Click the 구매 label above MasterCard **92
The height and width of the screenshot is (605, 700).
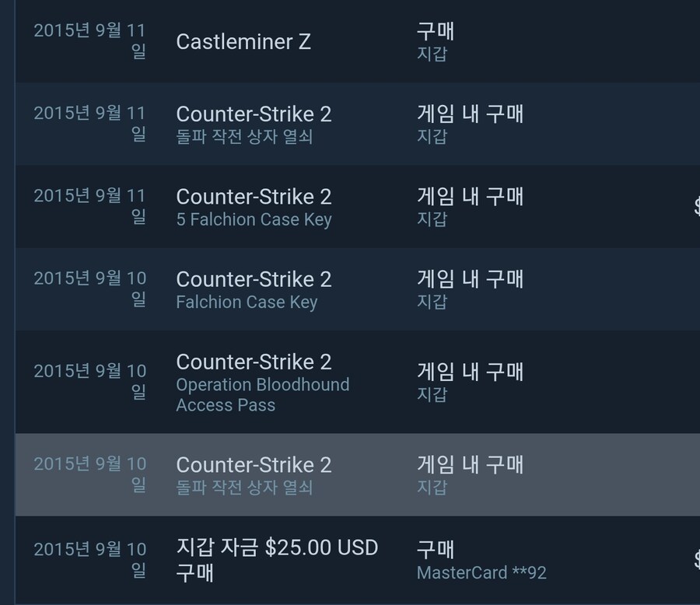(436, 549)
